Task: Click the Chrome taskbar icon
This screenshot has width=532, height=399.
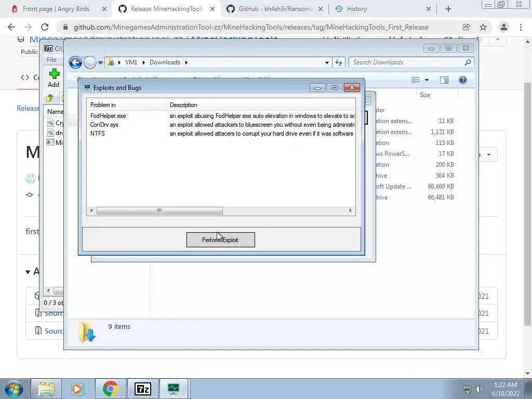Action: (x=110, y=389)
